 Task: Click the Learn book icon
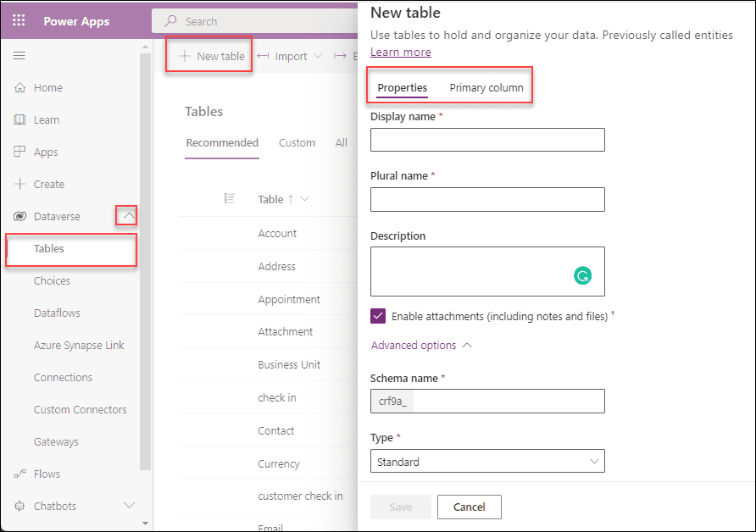(19, 119)
